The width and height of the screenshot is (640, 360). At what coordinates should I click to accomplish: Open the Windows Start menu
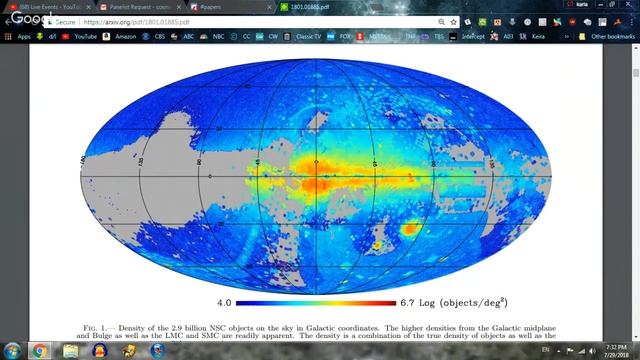pos(12,351)
